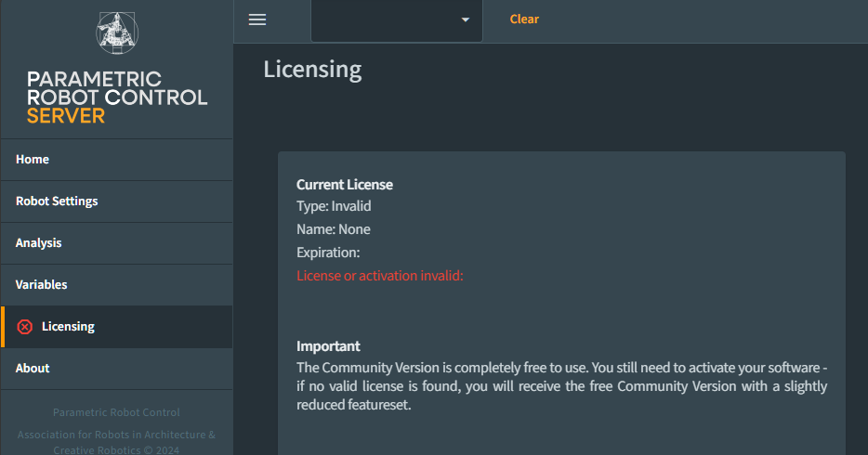Select the Analysis sidebar item
868x455 pixels.
coord(39,243)
